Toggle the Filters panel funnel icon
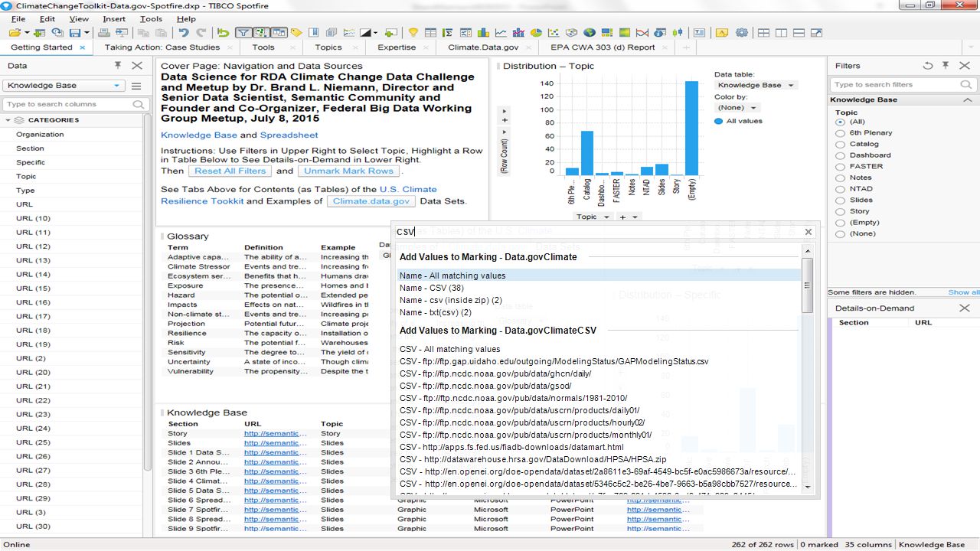Screen dimensions: 980x551 (243, 33)
